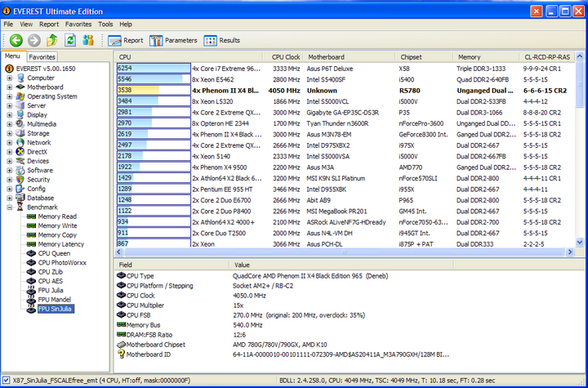
Task: Open the View menu
Action: 26,24
